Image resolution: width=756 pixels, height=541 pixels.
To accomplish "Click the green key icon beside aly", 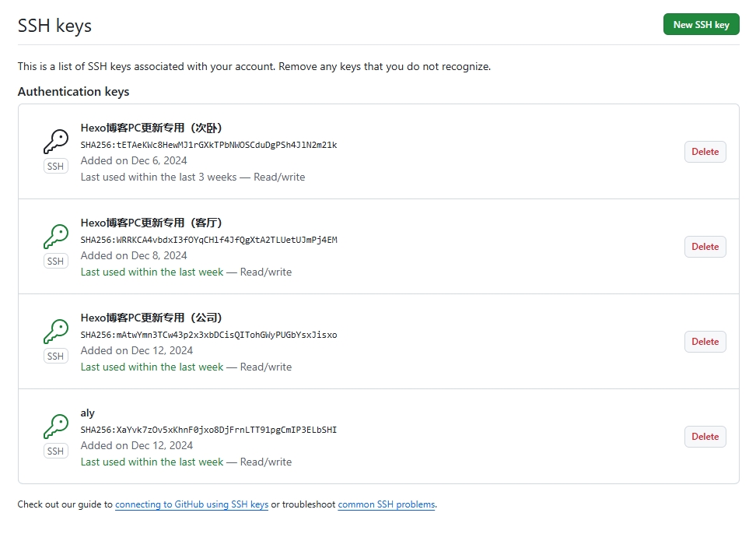I will pos(55,427).
